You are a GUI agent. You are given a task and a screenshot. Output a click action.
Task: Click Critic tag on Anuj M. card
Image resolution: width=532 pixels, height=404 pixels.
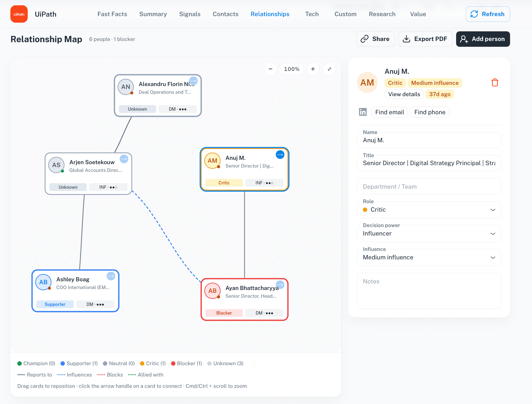pyautogui.click(x=224, y=183)
